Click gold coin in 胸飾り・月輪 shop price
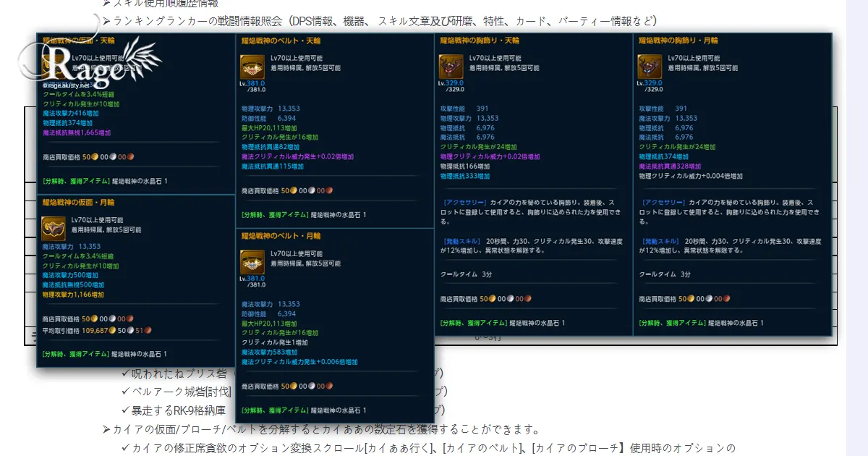This screenshot has width=868, height=456. coord(692,298)
